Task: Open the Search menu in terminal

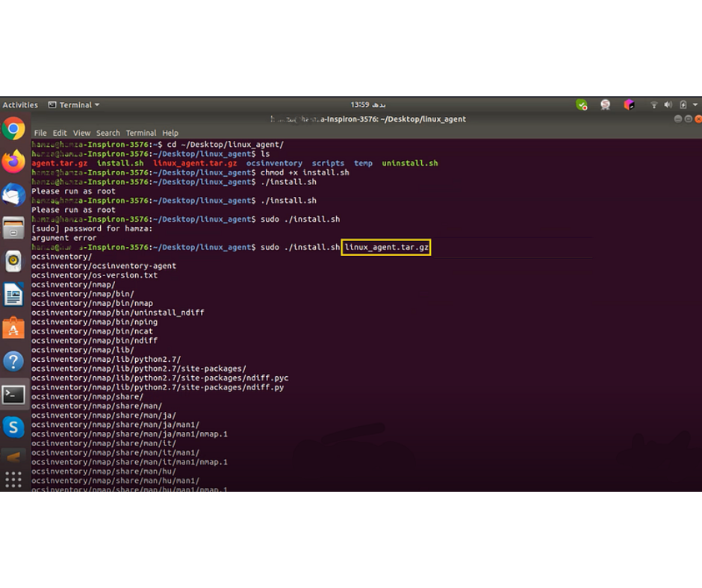Action: [108, 133]
